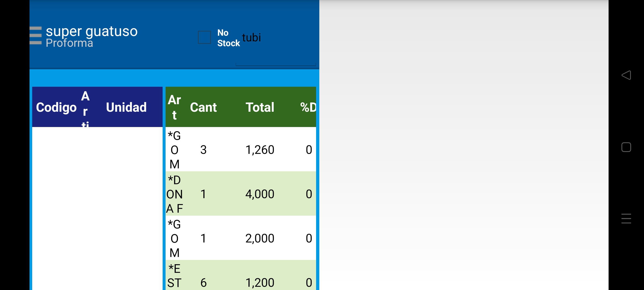Enable the No Stock checkbox
Image resolution: width=644 pixels, height=290 pixels.
[x=204, y=37]
